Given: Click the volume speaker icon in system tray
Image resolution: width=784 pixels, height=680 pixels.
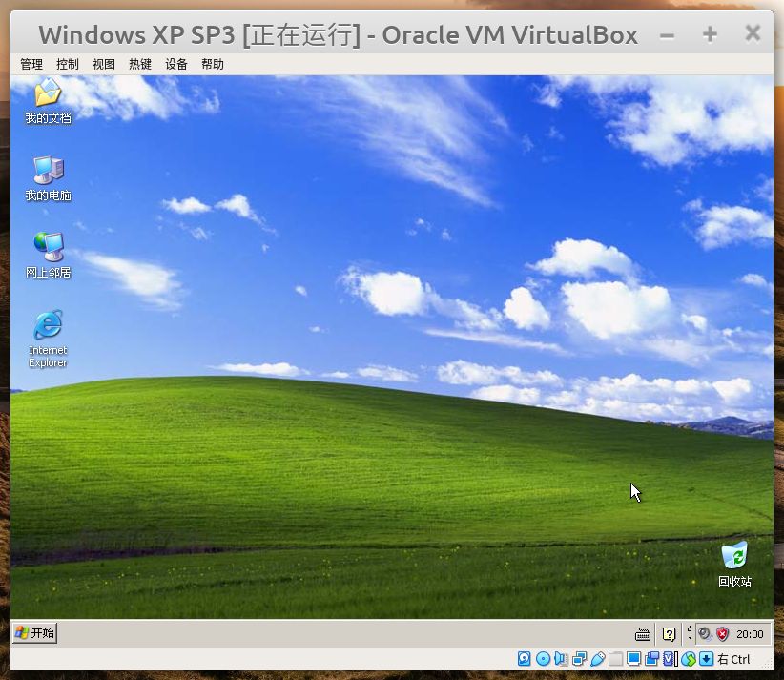Looking at the screenshot, I should tap(704, 632).
